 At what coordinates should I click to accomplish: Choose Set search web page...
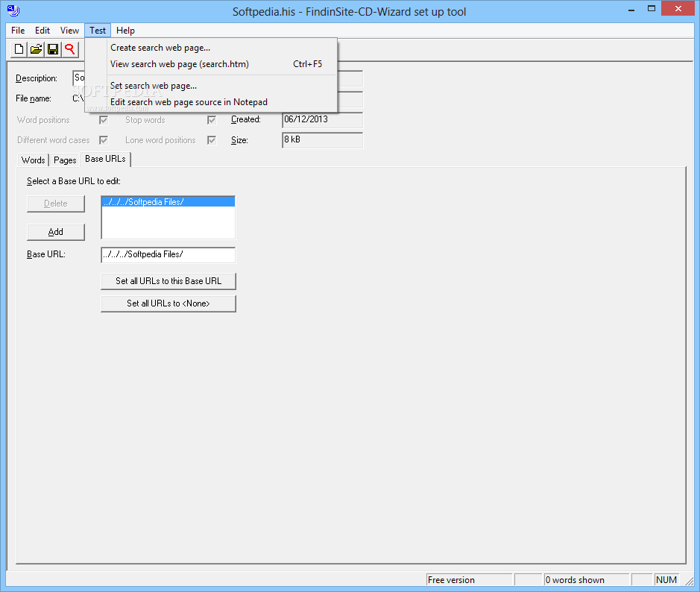pos(211,86)
